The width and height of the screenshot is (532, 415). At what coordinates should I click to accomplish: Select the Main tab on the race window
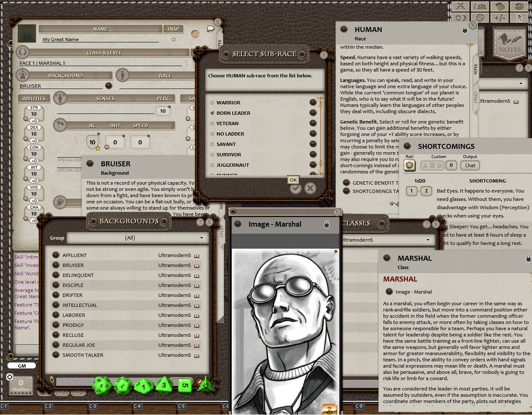(475, 68)
